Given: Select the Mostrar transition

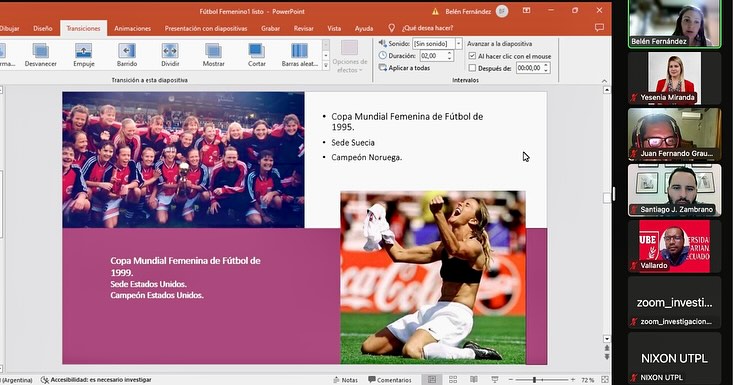Looking at the screenshot, I should 213,55.
